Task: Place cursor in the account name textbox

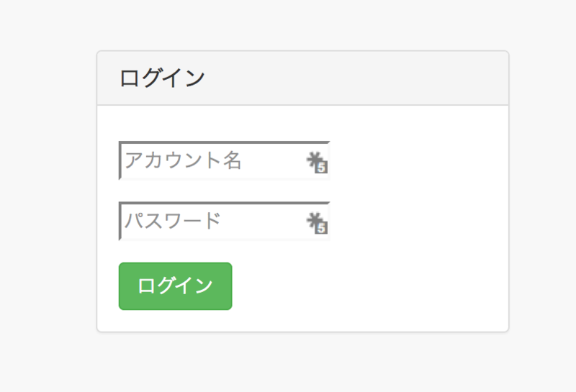Action: coord(224,160)
